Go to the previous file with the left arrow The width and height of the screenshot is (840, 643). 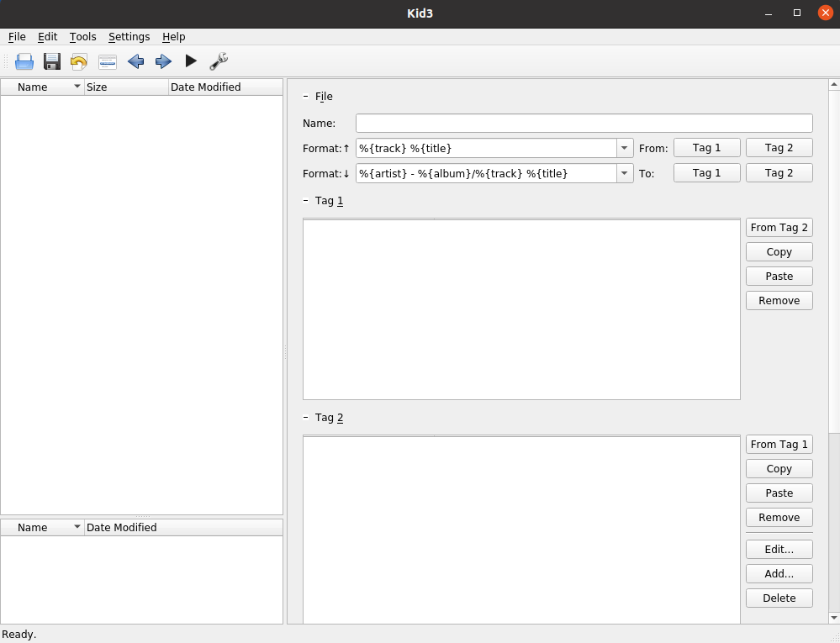click(135, 61)
